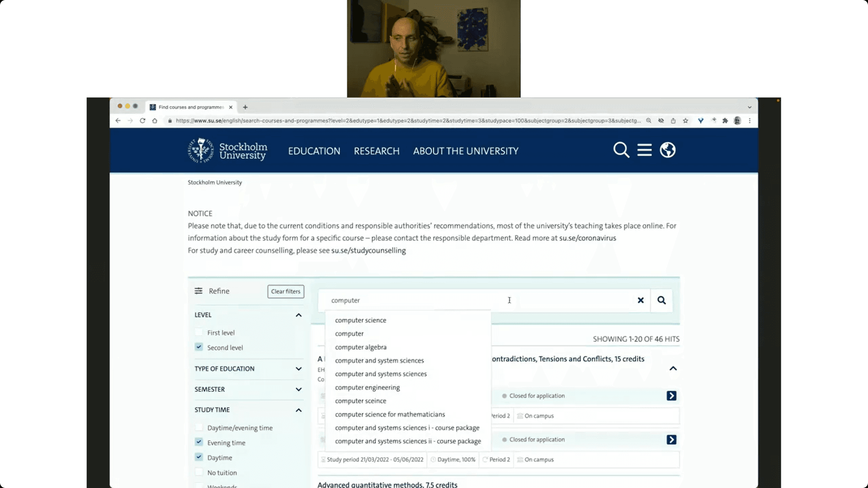Bookmark page with star icon

pyautogui.click(x=685, y=121)
